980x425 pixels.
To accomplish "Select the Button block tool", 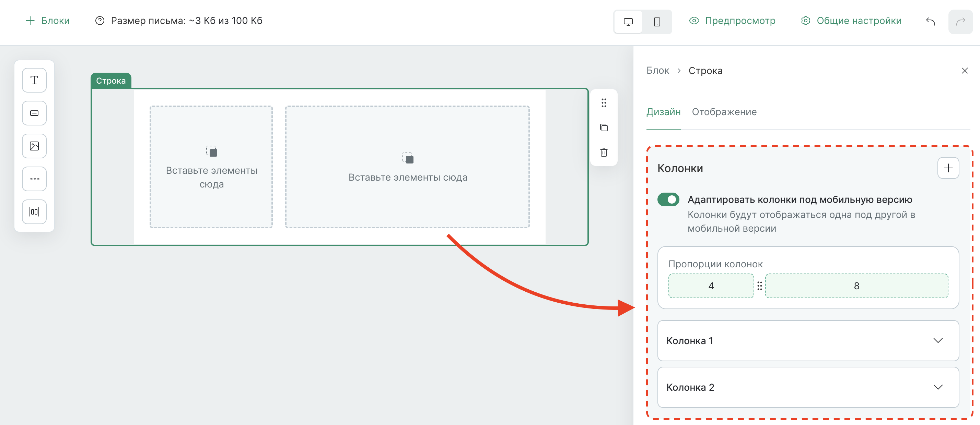I will pos(34,113).
